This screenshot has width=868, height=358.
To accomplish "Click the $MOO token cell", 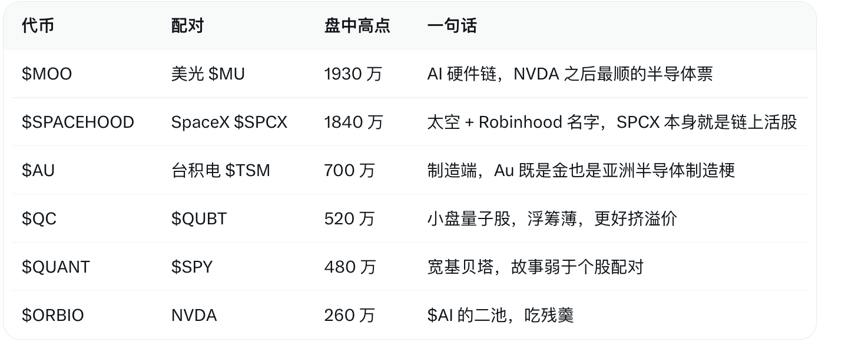I will pos(47,74).
